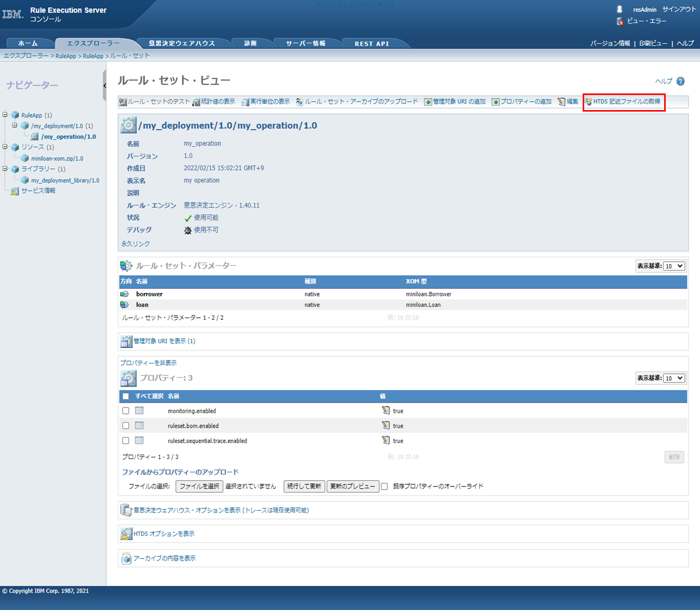This screenshot has height=610, width=700.
Task: Click the サービス情報 icon in the navigator
Action: click(x=15, y=191)
